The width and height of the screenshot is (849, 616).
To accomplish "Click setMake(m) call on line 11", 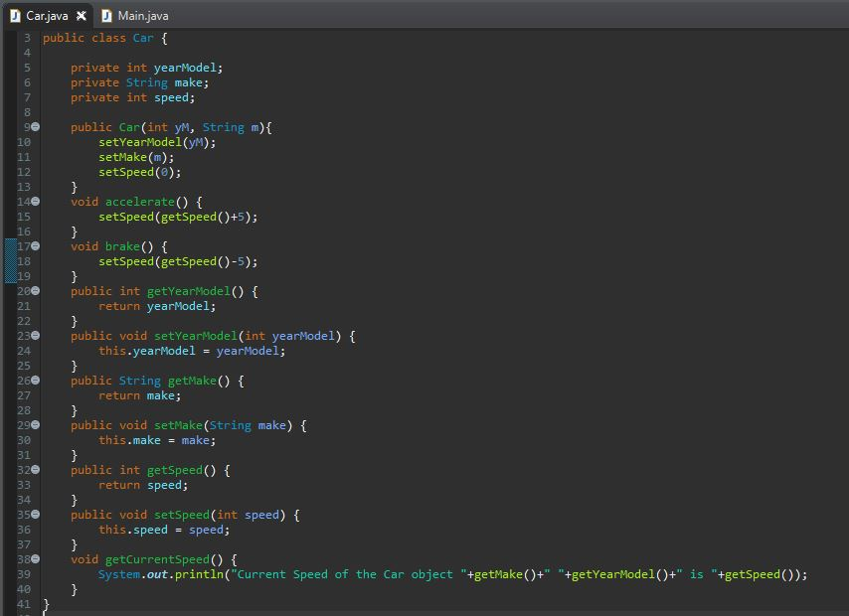I will (136, 157).
